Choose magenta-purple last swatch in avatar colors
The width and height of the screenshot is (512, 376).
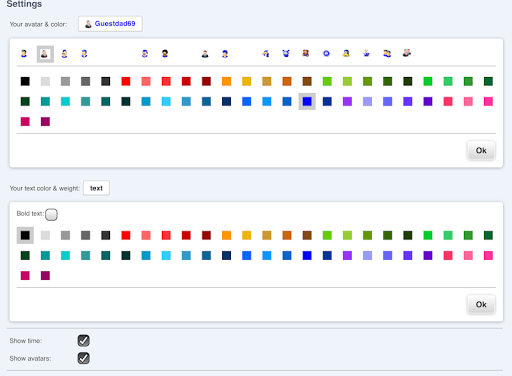(x=45, y=122)
